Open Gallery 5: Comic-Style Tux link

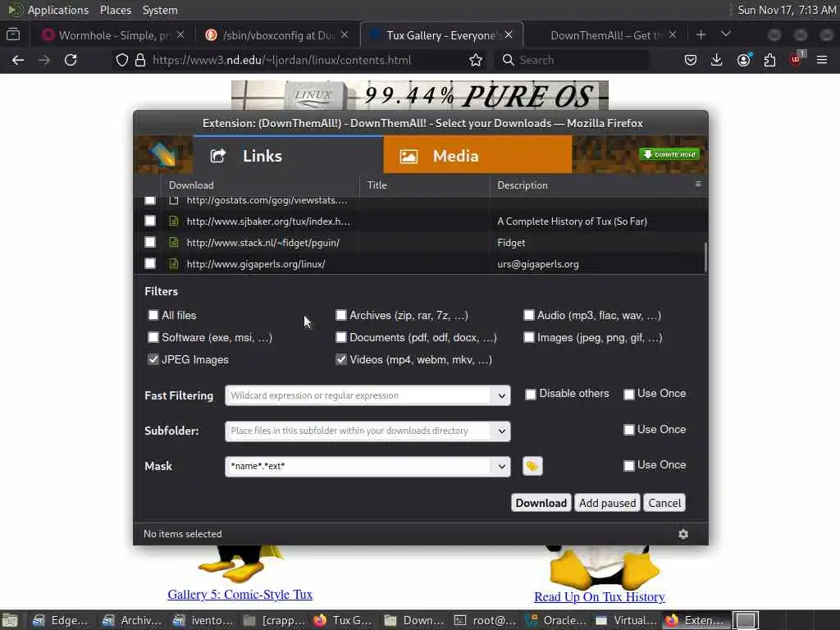(x=240, y=594)
